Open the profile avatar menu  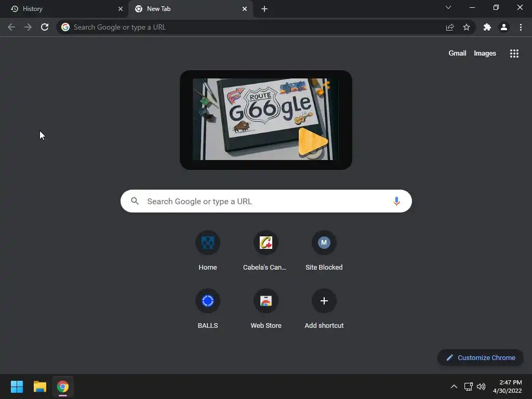(x=504, y=27)
